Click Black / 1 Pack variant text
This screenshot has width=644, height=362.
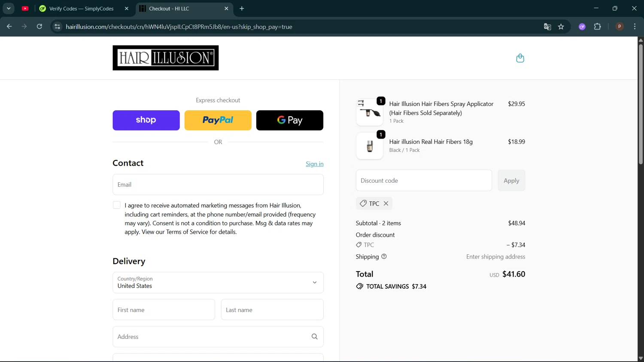(404, 150)
